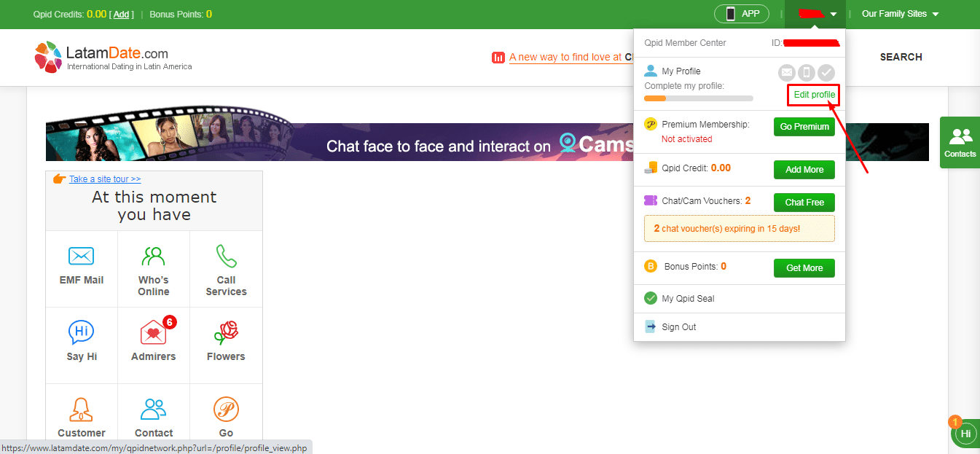980x454 pixels.
Task: Open the floating Hi chat bubble
Action: (x=965, y=433)
